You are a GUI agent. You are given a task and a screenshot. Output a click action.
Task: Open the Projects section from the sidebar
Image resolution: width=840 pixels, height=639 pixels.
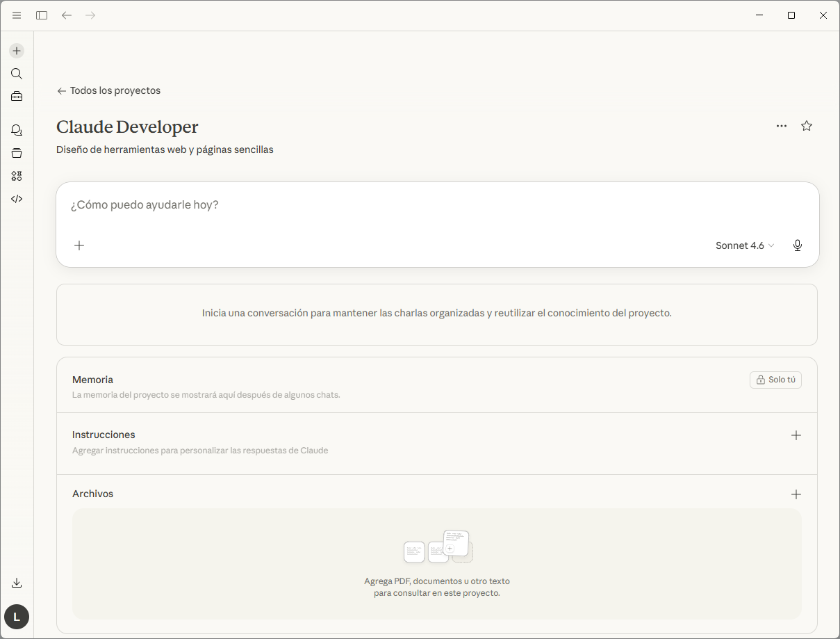[x=16, y=96]
